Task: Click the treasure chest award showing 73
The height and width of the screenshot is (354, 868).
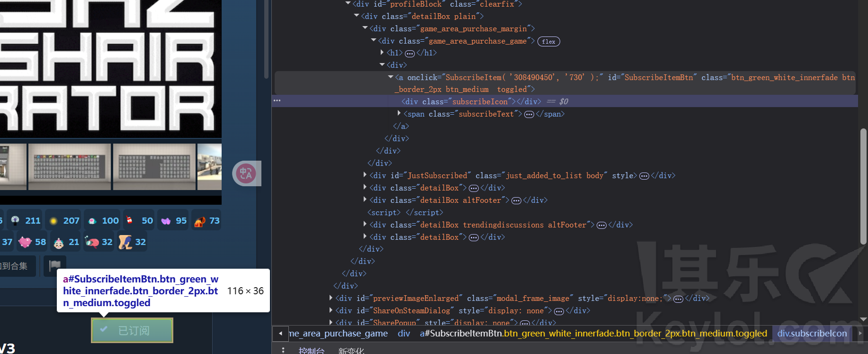Action: tap(206, 220)
